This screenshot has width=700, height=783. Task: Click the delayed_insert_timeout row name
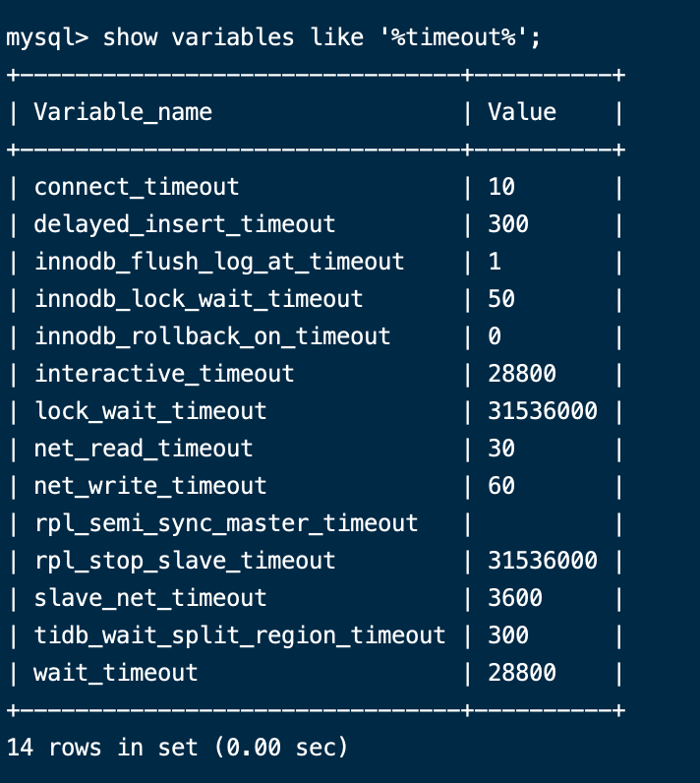point(184,224)
